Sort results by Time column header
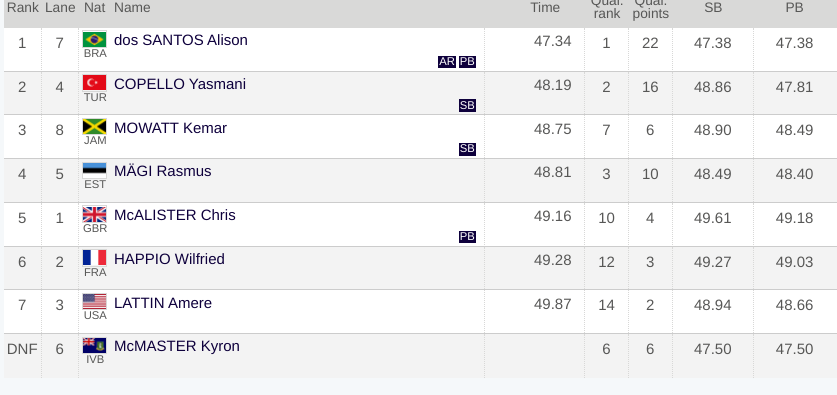This screenshot has height=395, width=837. point(545,7)
